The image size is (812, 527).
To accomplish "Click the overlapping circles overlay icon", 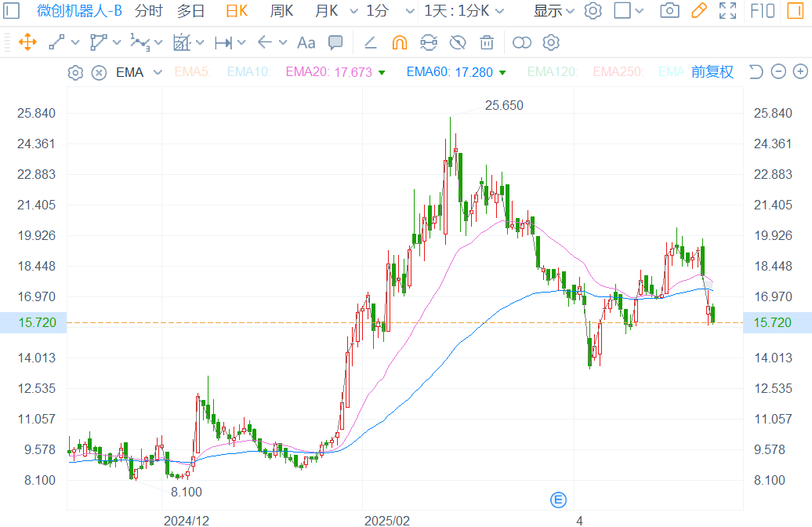I will click(521, 42).
